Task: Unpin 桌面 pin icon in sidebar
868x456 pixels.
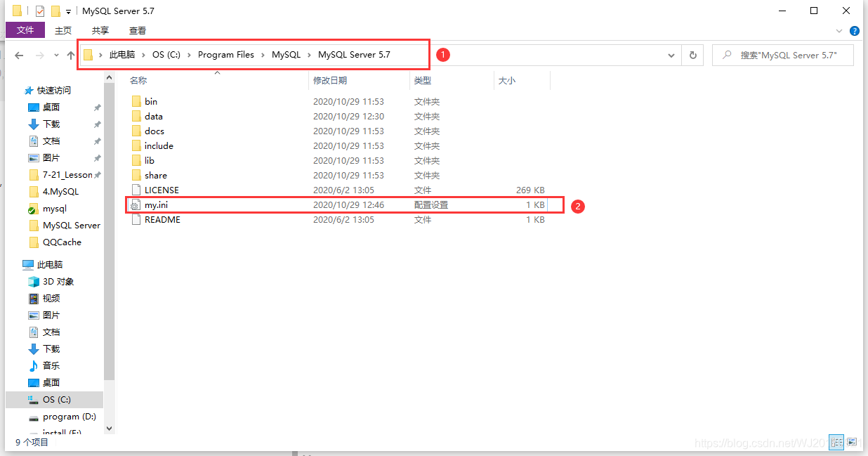Action: pos(97,108)
